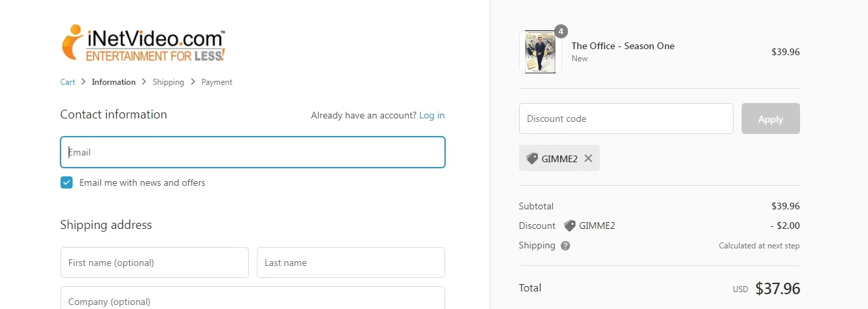868x309 pixels.
Task: Click the Company (optional) field
Action: pos(253,300)
